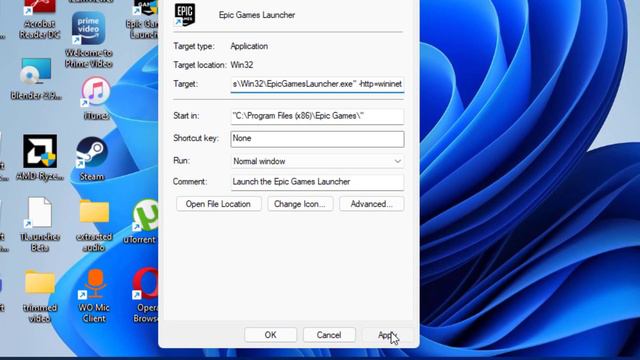Click the Epic Games logo in Properties dialog
640x360 pixels.
coord(184,14)
